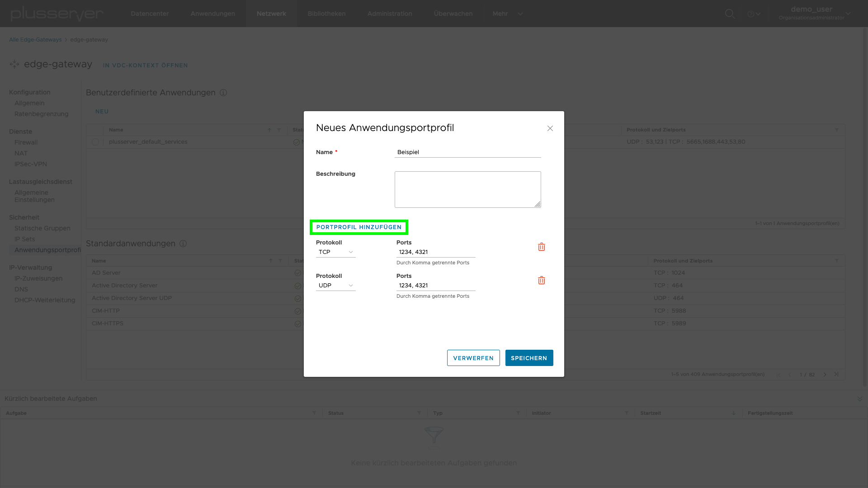Filter tasks by Typ column
Image resolution: width=868 pixels, height=488 pixels.
518,413
